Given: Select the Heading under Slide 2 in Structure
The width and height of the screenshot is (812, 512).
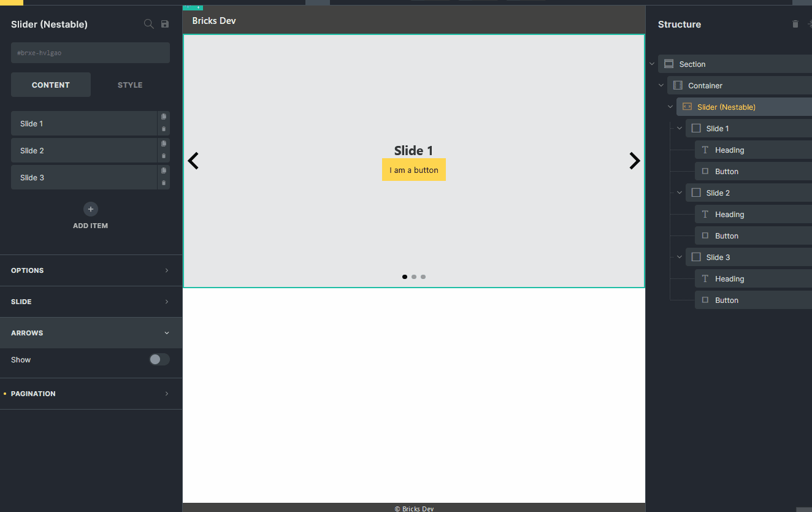Looking at the screenshot, I should [729, 214].
